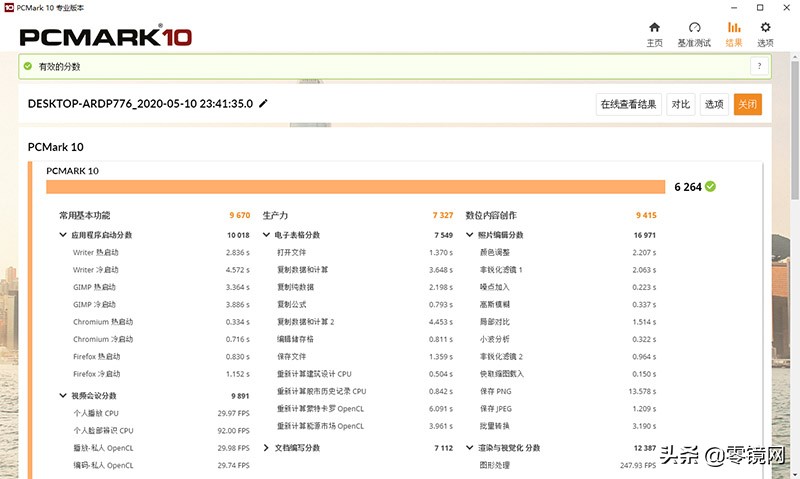Click the 16 971 photo editing score
Image resolution: width=800 pixels, height=479 pixels.
point(645,235)
